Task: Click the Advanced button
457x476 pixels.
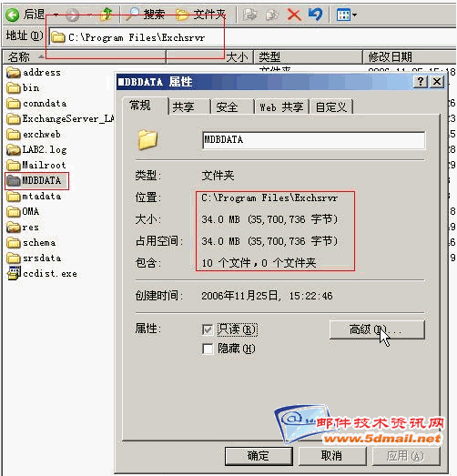Action: pos(377,329)
